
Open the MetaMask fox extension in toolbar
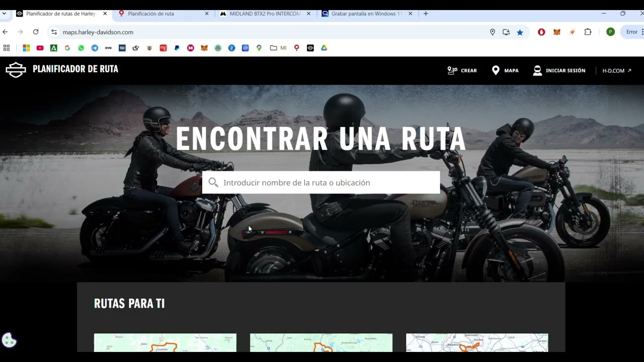pos(557,32)
